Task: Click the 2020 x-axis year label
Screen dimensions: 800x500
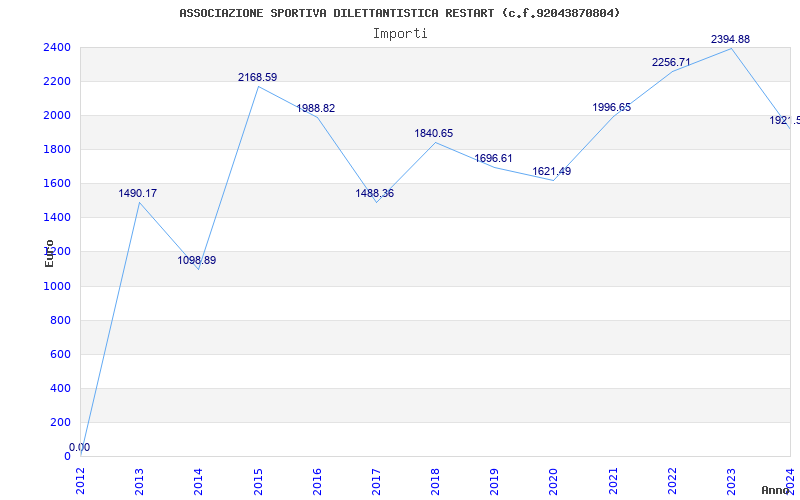Action: click(554, 481)
